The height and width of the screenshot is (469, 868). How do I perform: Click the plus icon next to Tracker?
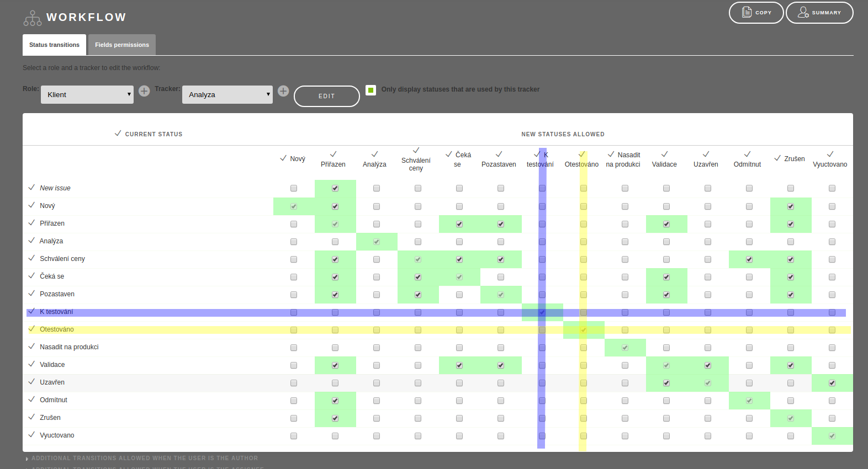pyautogui.click(x=283, y=91)
